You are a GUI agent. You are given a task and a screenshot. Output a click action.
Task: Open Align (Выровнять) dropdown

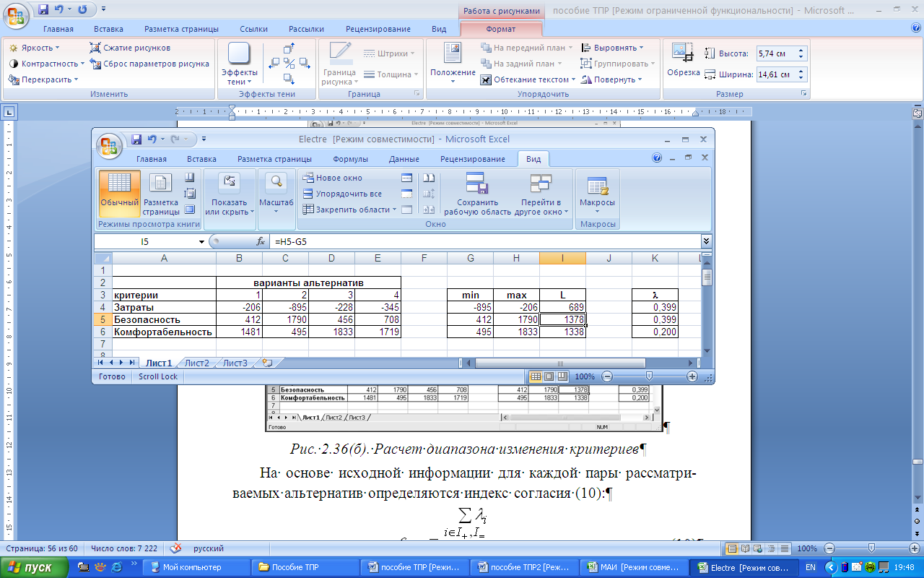click(x=613, y=48)
